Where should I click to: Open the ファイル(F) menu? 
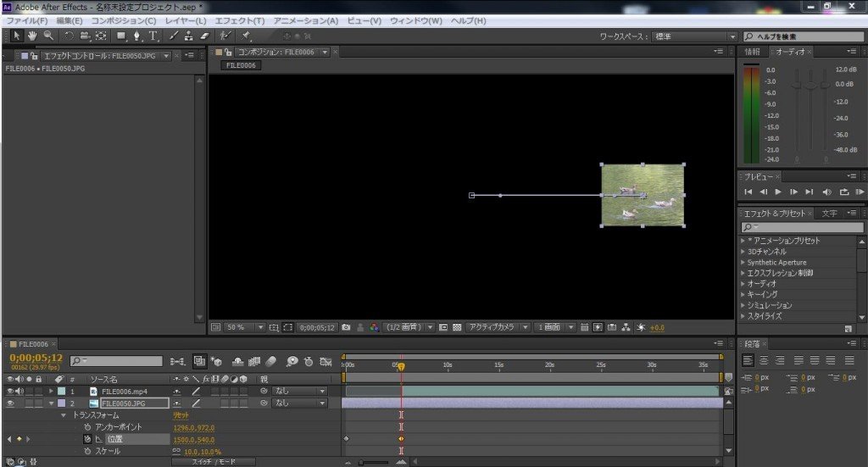click(26, 20)
